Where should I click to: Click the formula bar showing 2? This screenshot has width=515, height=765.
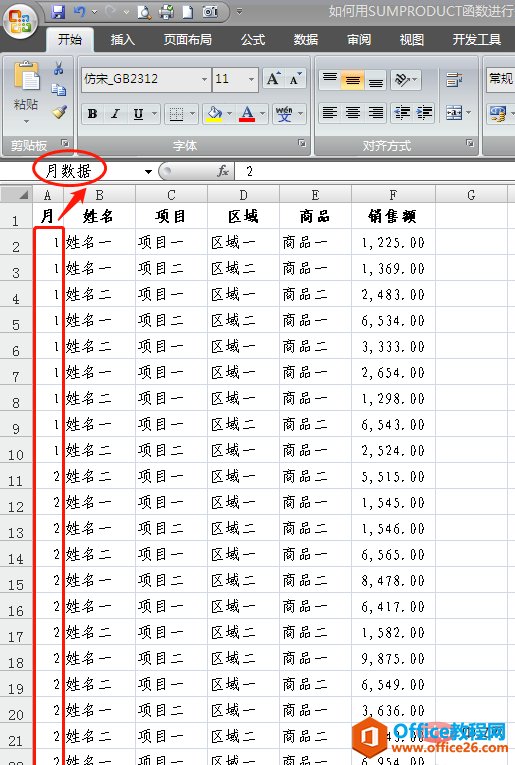click(x=375, y=171)
